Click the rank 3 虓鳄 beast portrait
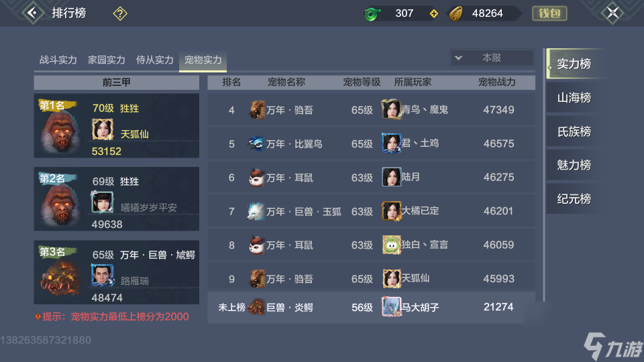 [60, 278]
